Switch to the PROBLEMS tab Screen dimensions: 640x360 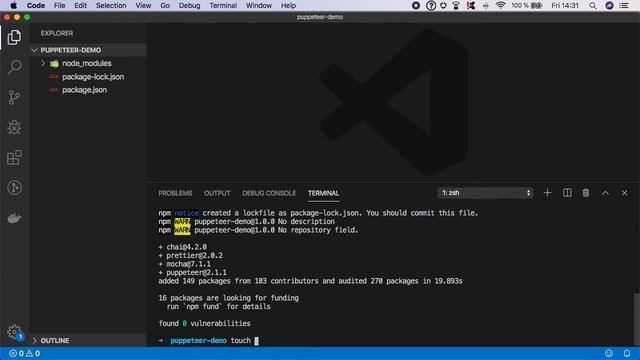tap(175, 193)
